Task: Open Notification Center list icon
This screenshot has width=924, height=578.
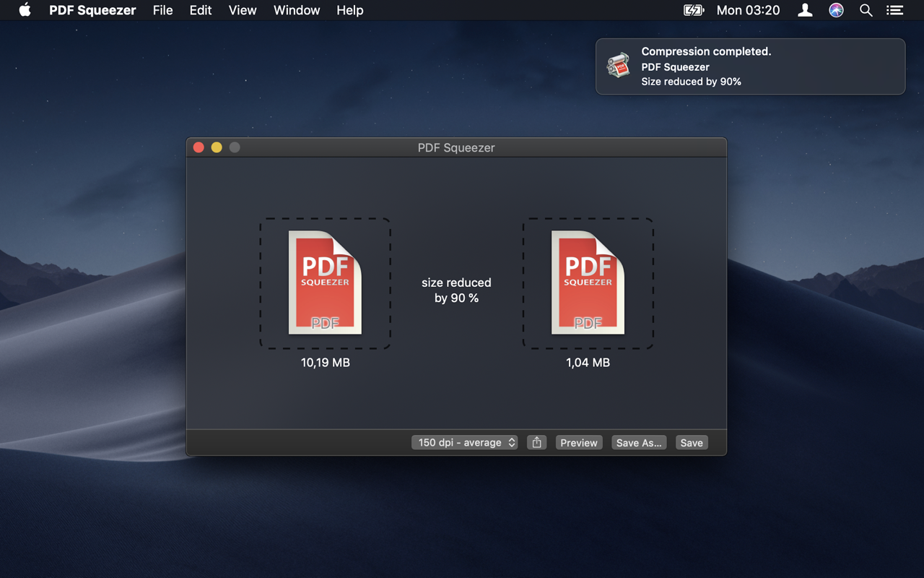Action: 894,10
